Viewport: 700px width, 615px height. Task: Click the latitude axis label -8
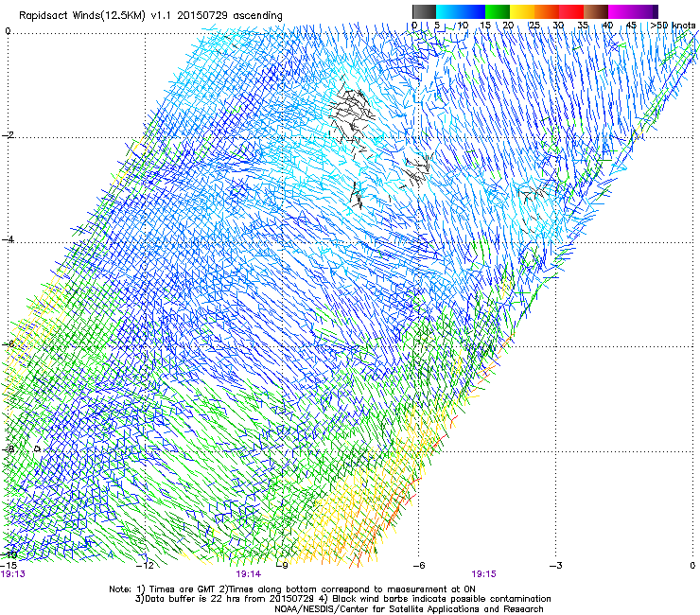[8, 449]
